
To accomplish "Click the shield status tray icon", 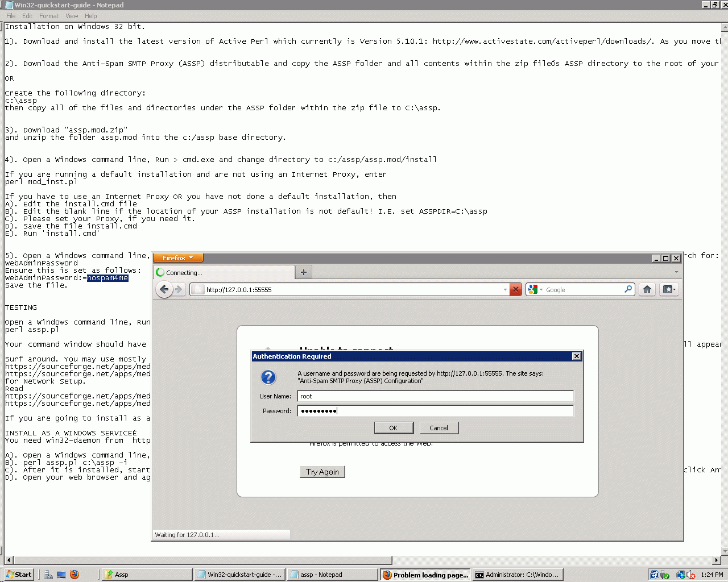I will [665, 575].
